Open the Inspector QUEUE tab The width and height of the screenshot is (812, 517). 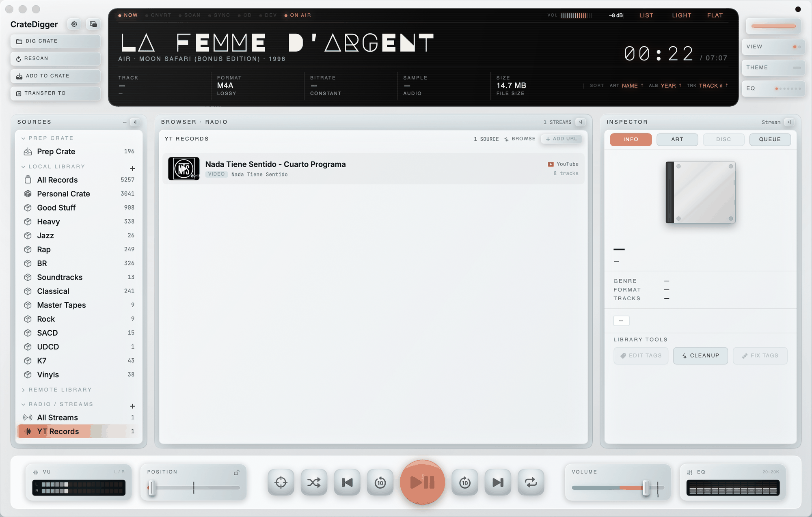[770, 139]
